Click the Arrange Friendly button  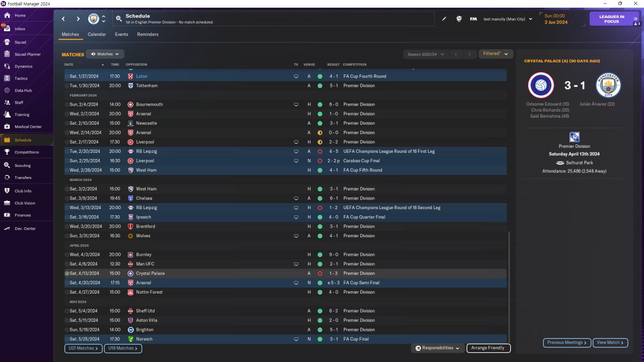coord(489,348)
